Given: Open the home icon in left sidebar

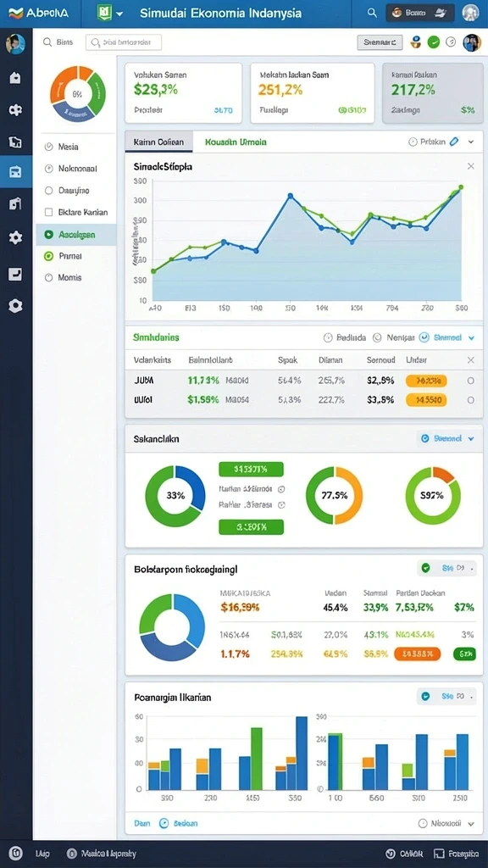Looking at the screenshot, I should point(15,77).
